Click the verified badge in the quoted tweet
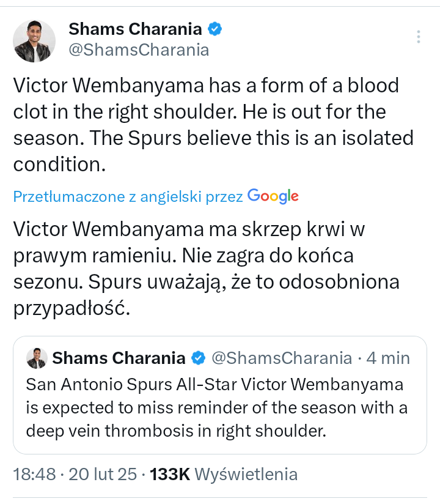The width and height of the screenshot is (440, 504). point(199,358)
